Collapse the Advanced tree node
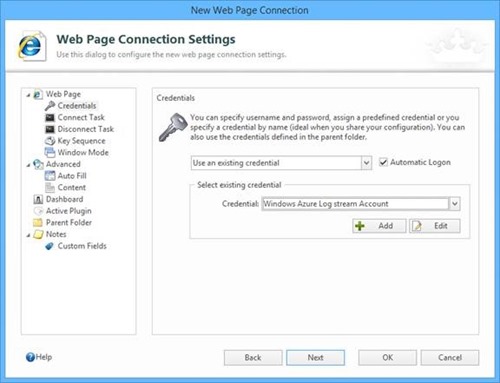The image size is (500, 383). [28, 165]
